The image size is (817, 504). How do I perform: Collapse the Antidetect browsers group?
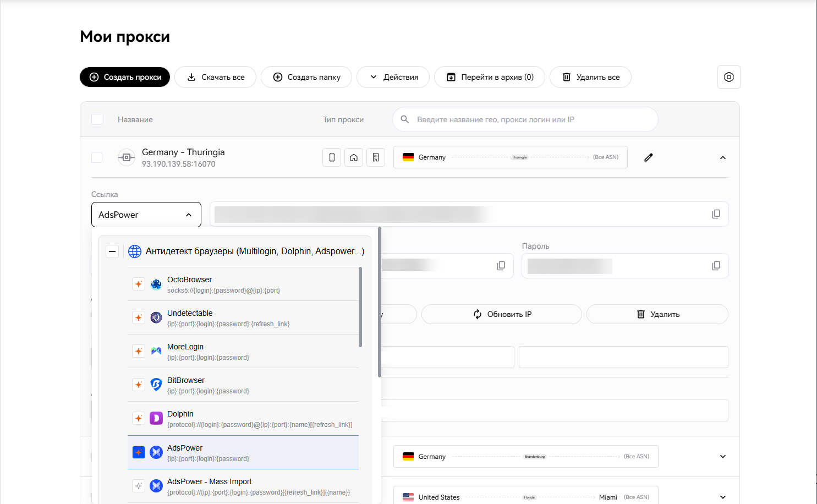(112, 251)
